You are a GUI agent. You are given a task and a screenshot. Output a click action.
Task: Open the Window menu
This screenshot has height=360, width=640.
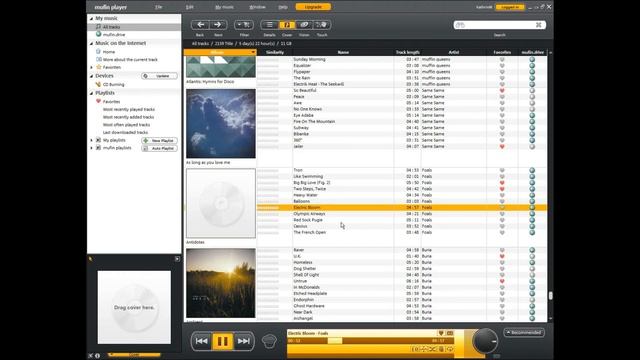257,7
